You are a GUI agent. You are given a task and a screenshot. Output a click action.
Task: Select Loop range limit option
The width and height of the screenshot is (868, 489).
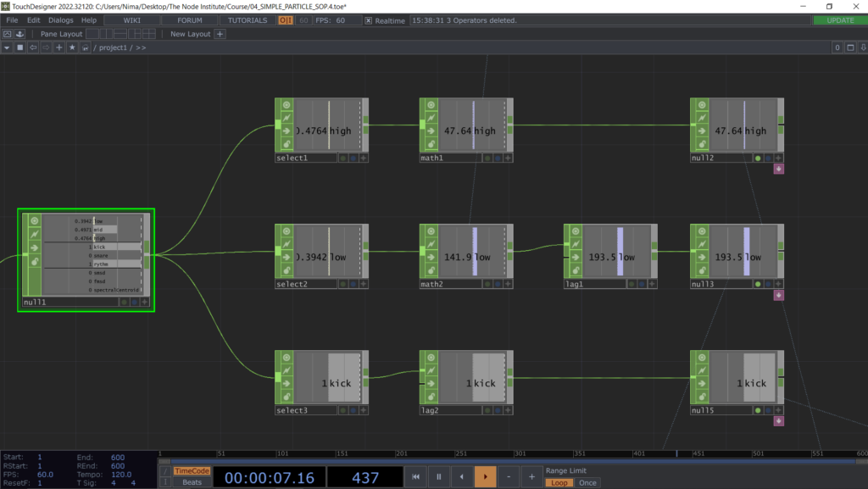pyautogui.click(x=559, y=482)
